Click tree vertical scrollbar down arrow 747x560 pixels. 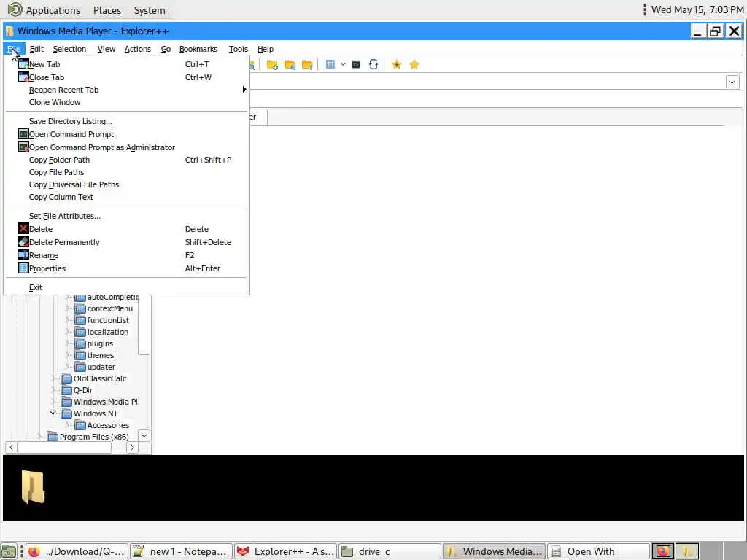(144, 436)
